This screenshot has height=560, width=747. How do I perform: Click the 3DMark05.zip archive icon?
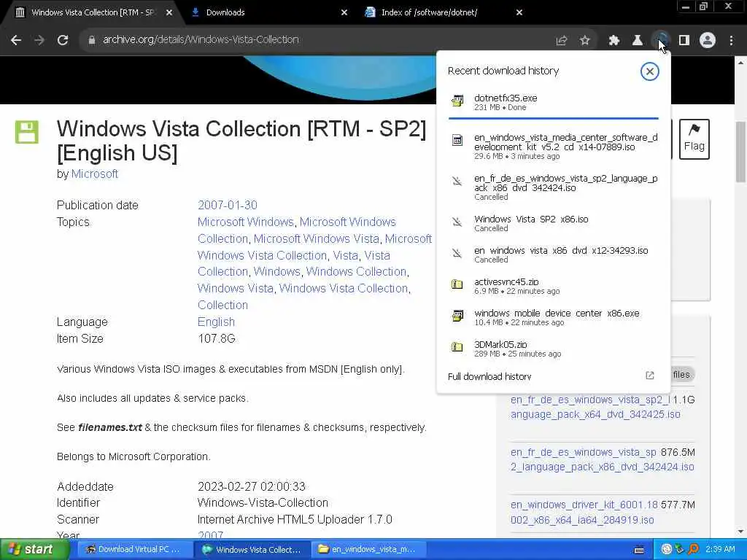457,346
